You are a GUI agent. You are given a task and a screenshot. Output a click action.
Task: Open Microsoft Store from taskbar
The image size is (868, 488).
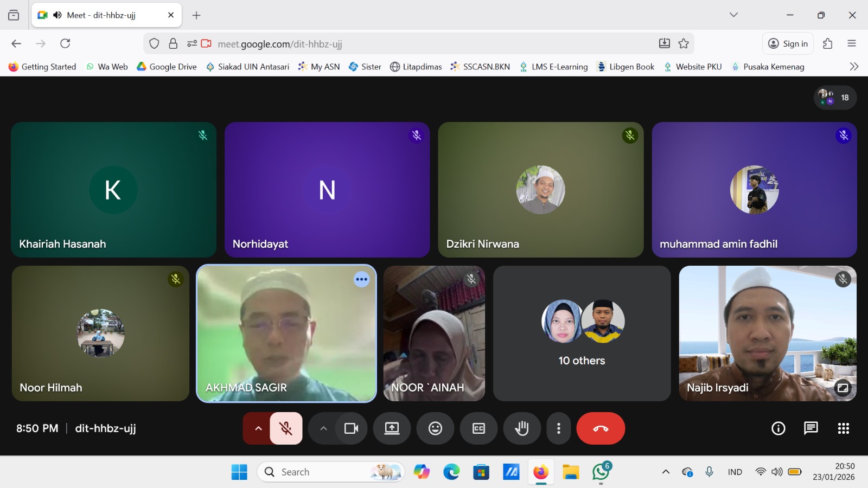tap(481, 472)
